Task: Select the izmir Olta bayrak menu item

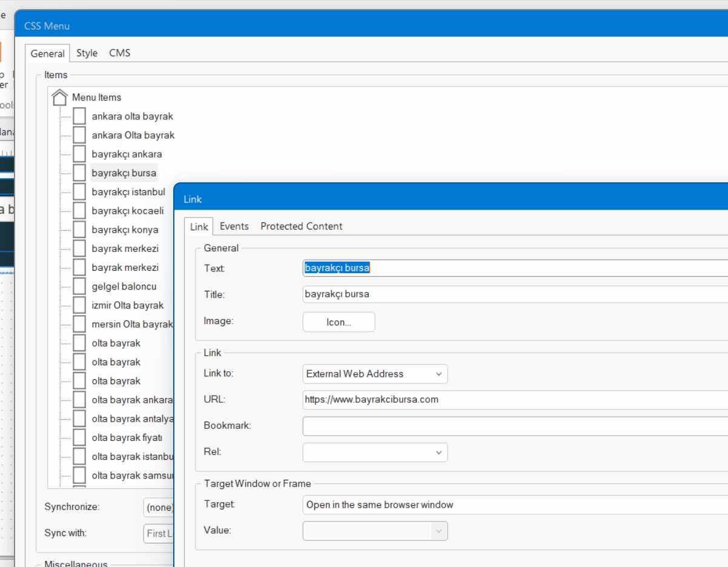Action: pos(128,305)
